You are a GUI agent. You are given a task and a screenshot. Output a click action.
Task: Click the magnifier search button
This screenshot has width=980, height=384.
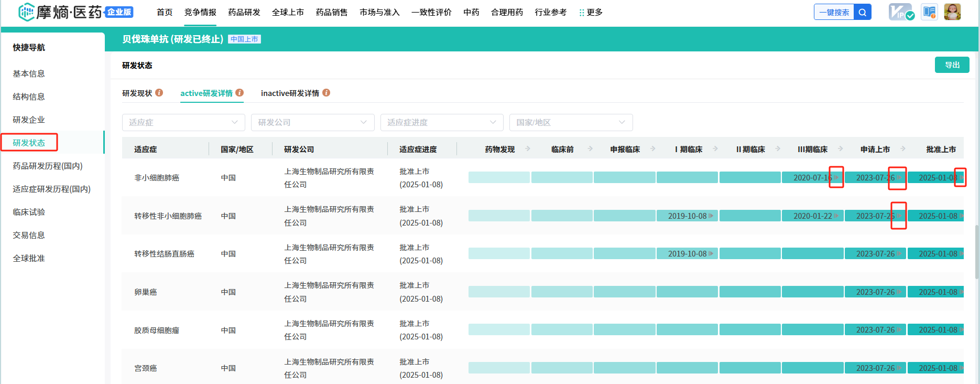click(862, 12)
